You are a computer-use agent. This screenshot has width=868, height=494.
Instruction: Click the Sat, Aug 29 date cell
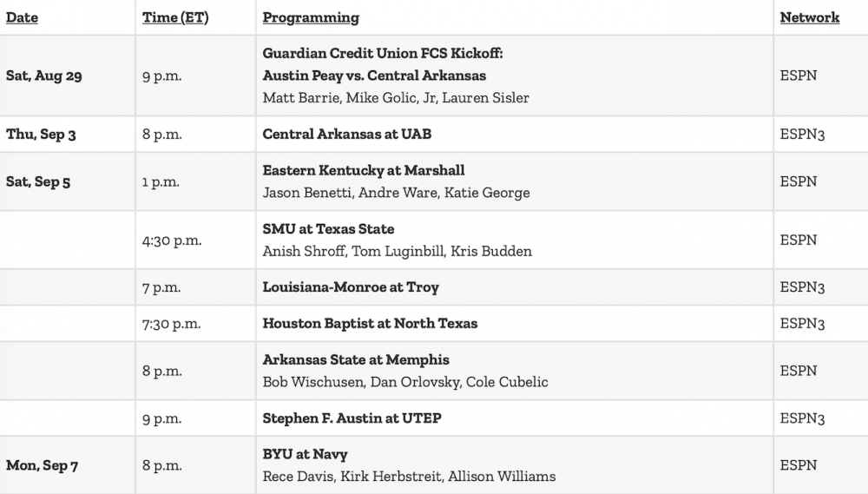click(43, 76)
